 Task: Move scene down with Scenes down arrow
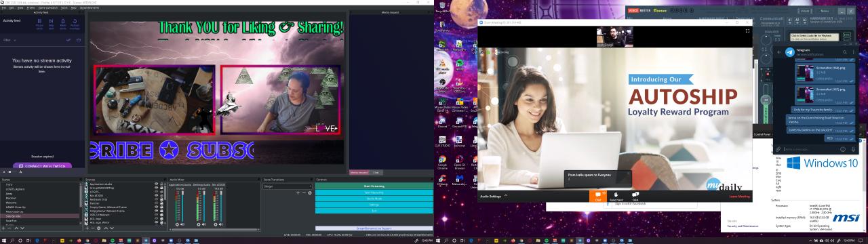click(x=22, y=228)
